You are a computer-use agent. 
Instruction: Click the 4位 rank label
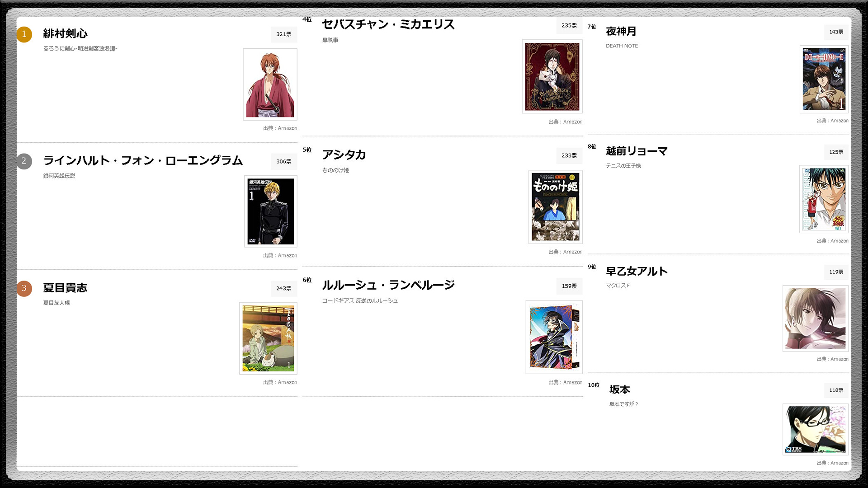click(x=307, y=19)
